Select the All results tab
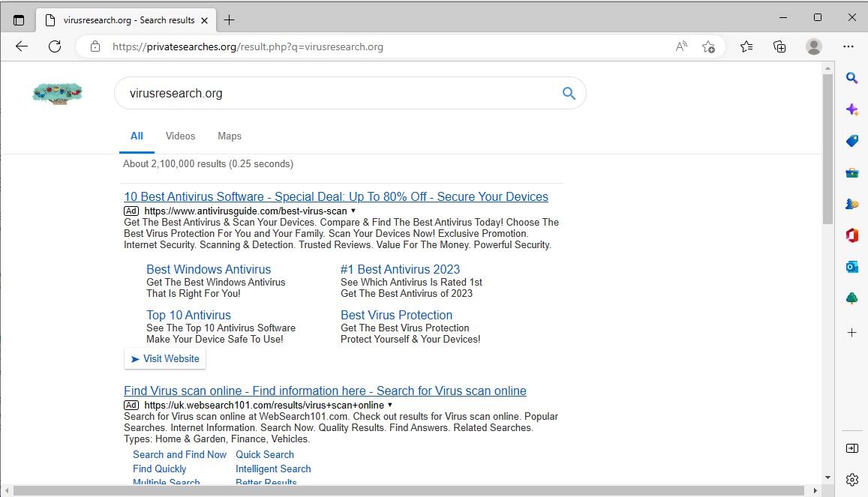This screenshot has width=868, height=497. 137,136
